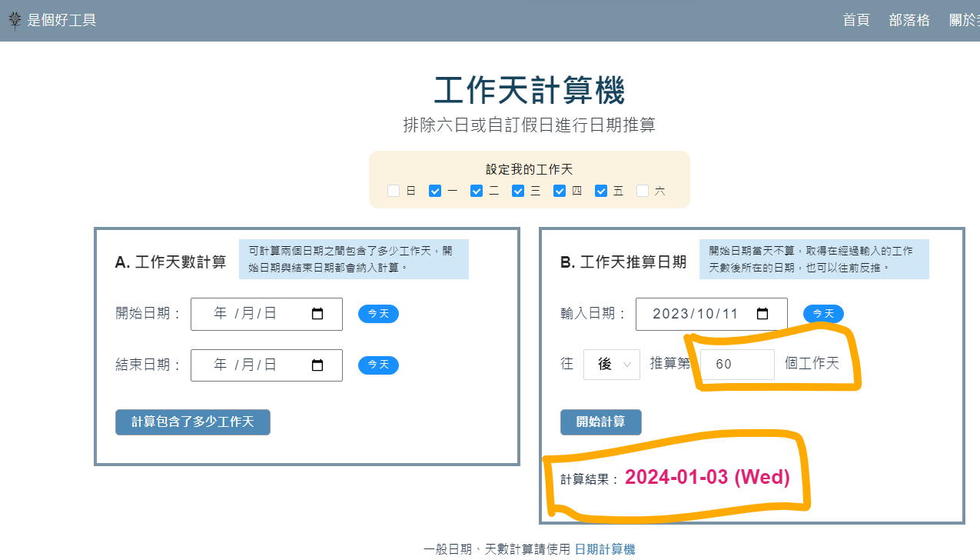Go to 部落格 in top navigation
The width and height of the screenshot is (980, 560).
[x=909, y=21]
